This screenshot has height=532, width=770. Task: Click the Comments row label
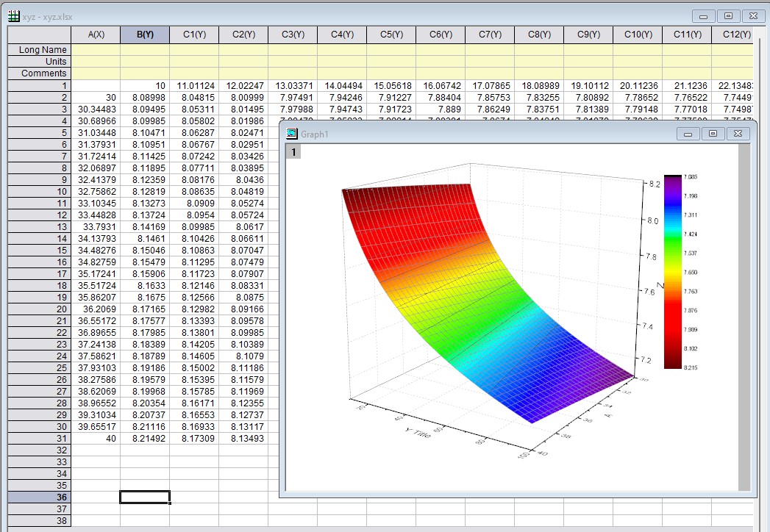(38, 71)
